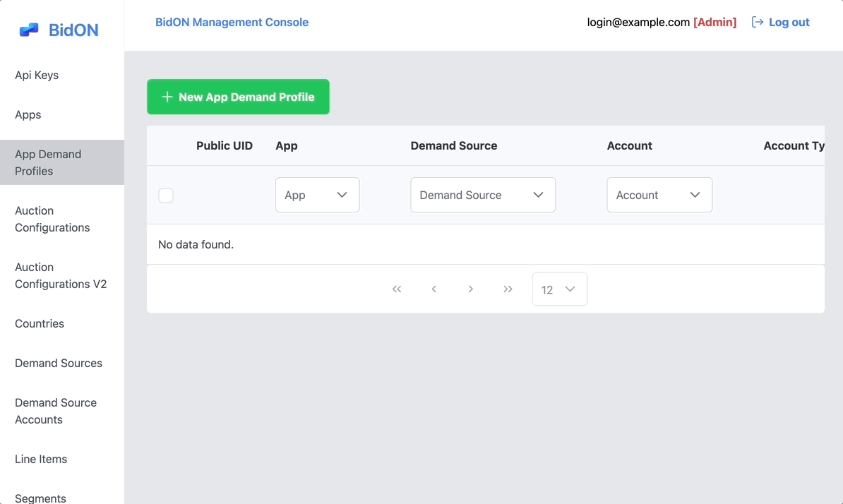Toggle the row selection checkbox
The image size is (843, 504).
[x=166, y=196]
